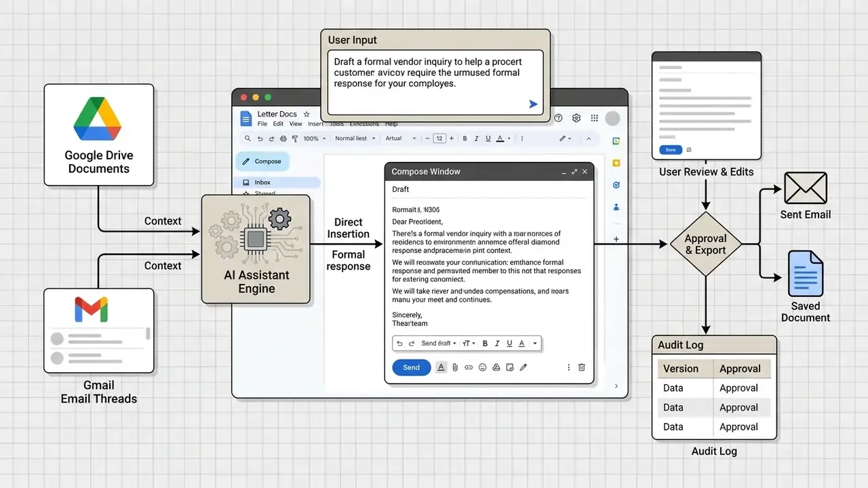Screen dimensions: 868x488
Task: Click the print icon in Docs toolbar
Action: 283,138
